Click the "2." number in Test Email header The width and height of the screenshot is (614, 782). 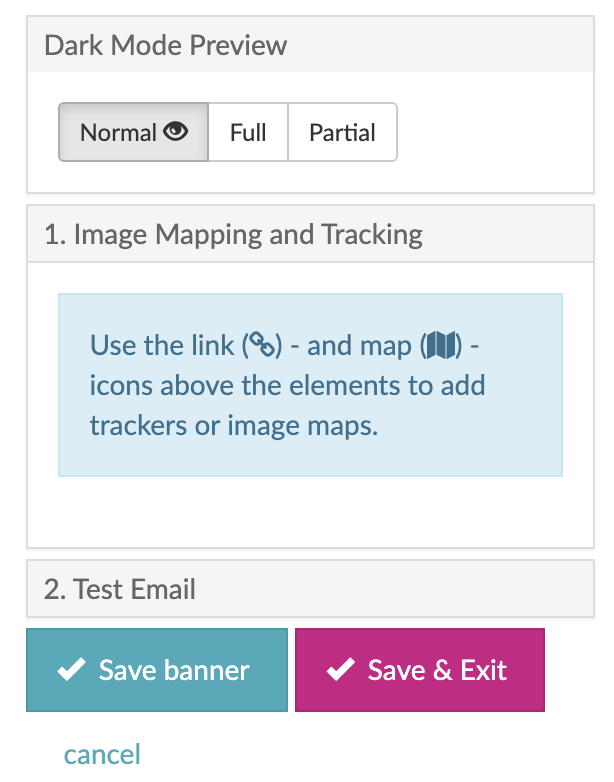[55, 589]
